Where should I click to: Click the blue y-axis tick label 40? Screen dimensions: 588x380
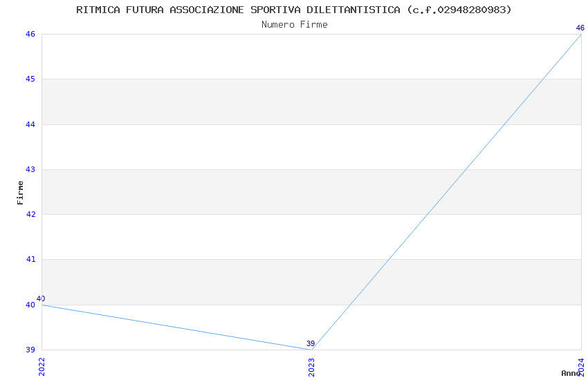(x=30, y=305)
